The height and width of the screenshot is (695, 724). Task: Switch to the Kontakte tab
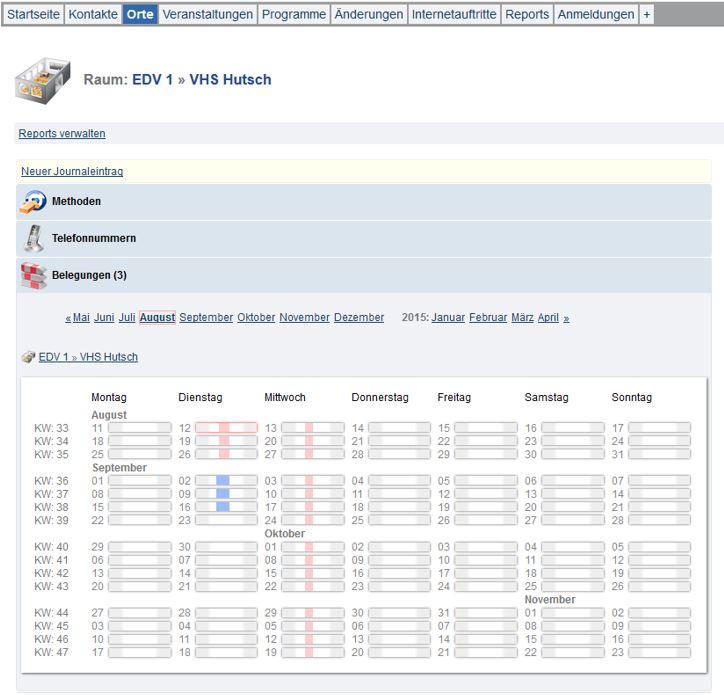pyautogui.click(x=93, y=14)
